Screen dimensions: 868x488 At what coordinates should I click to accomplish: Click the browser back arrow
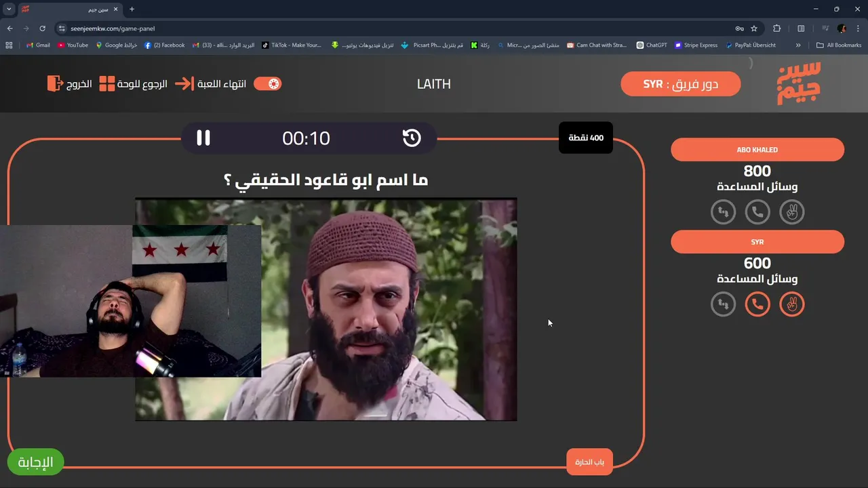coord(9,28)
